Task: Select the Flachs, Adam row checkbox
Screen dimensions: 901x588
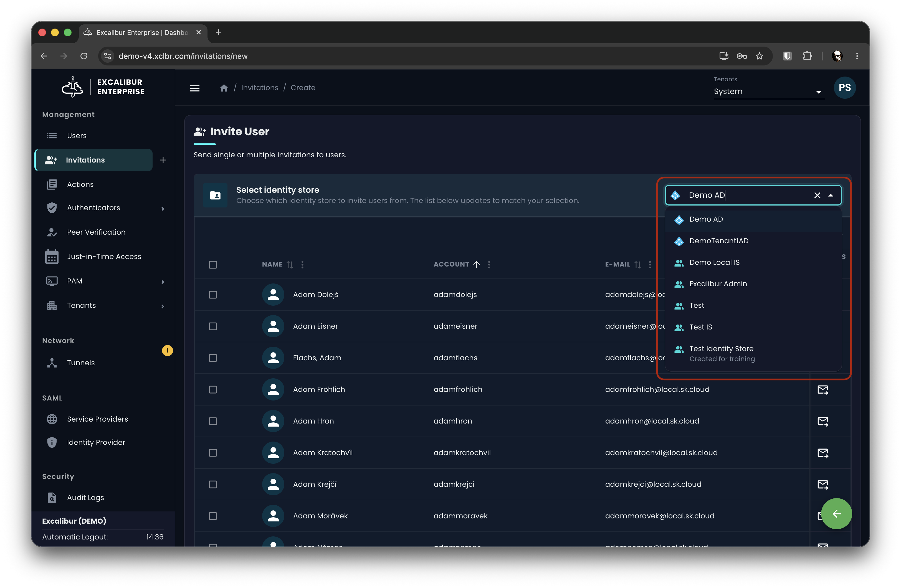Action: click(213, 358)
